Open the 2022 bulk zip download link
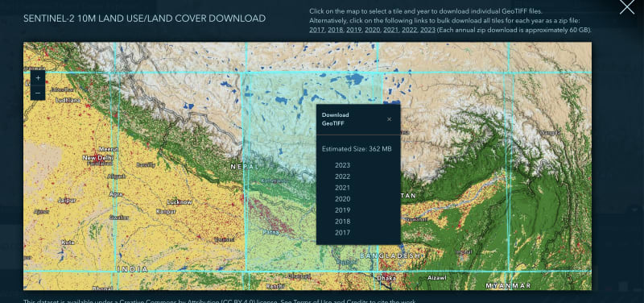644x303 pixels. click(410, 30)
